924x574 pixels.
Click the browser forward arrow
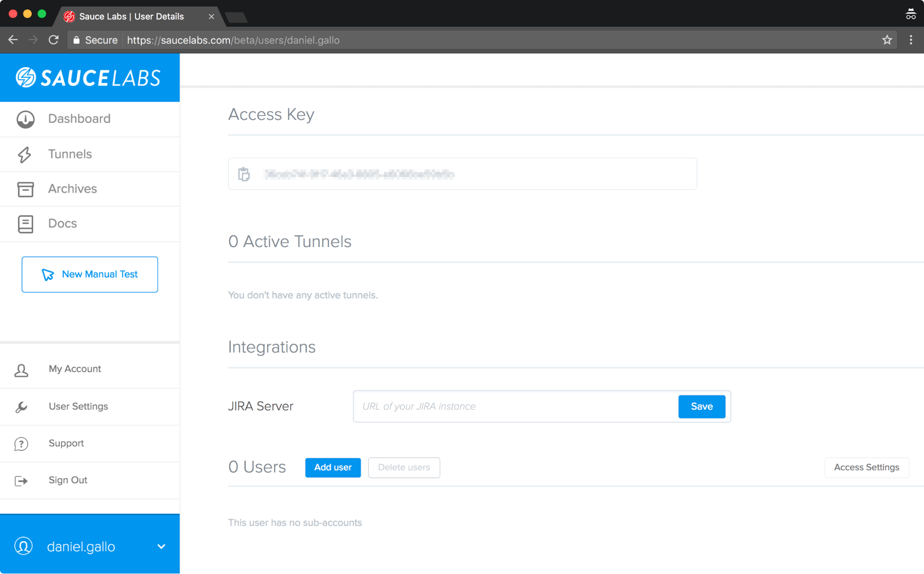(x=33, y=40)
